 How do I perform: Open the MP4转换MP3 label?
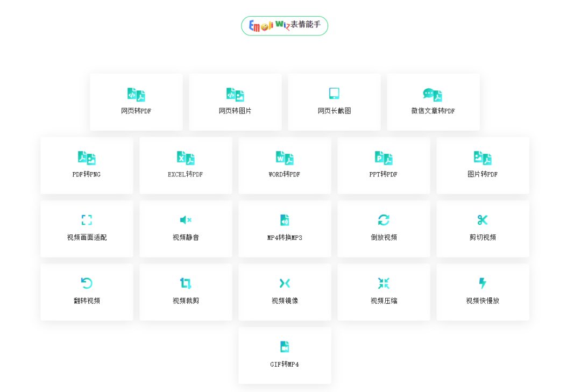[285, 238]
